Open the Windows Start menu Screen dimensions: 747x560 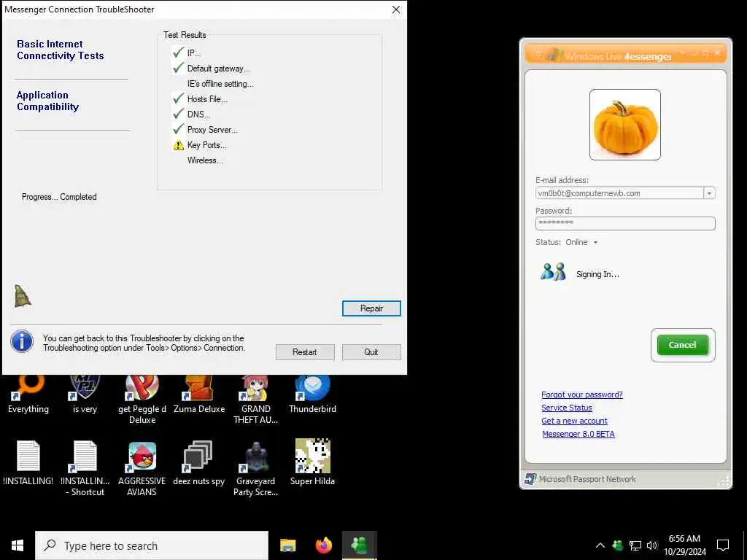coord(18,545)
